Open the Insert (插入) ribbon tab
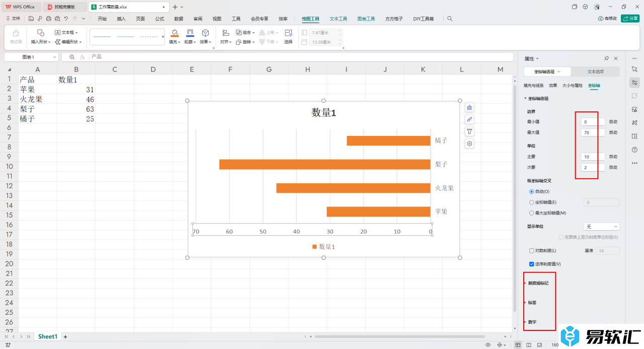The height and width of the screenshot is (349, 644). (121, 19)
